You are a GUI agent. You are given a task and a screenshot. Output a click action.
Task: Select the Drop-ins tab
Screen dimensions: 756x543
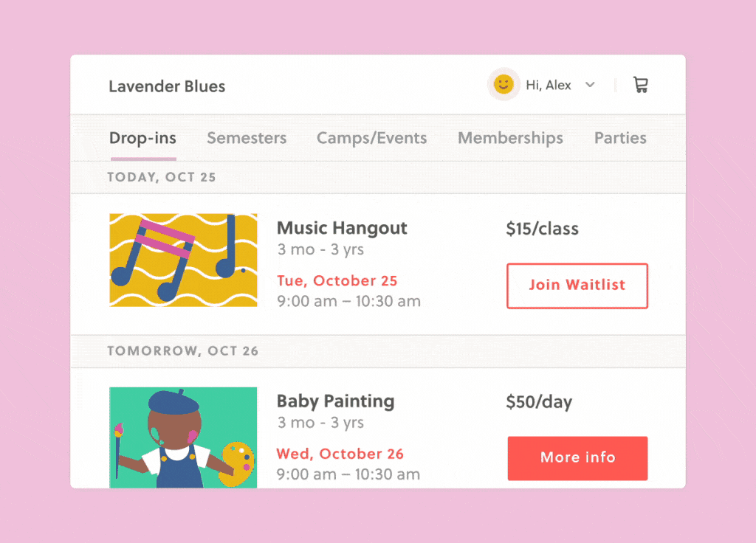point(142,138)
